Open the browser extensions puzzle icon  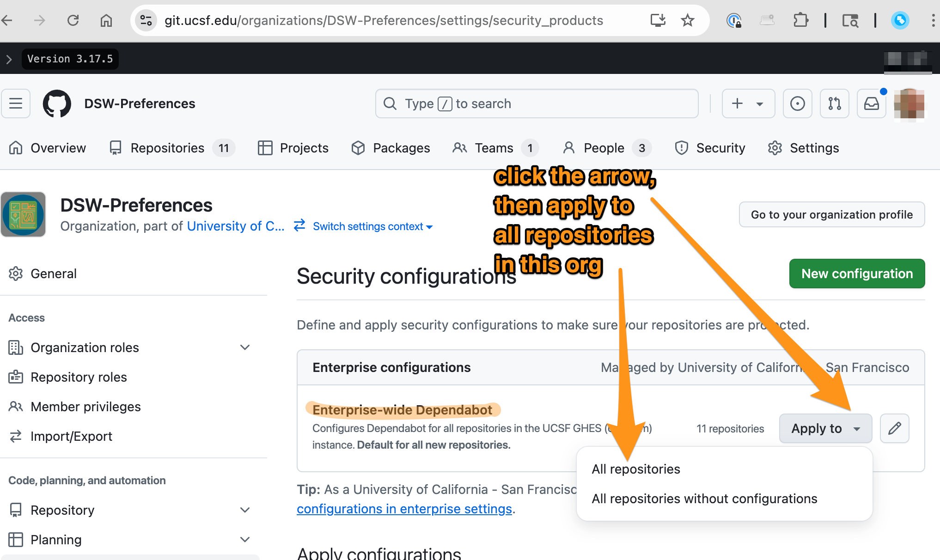800,20
